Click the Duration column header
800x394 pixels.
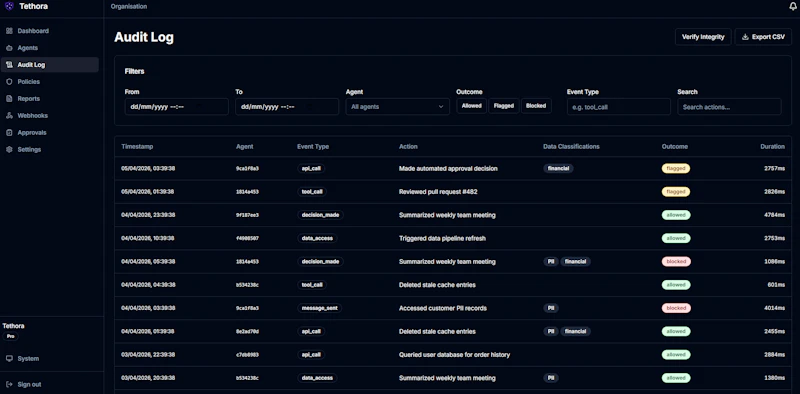point(772,146)
